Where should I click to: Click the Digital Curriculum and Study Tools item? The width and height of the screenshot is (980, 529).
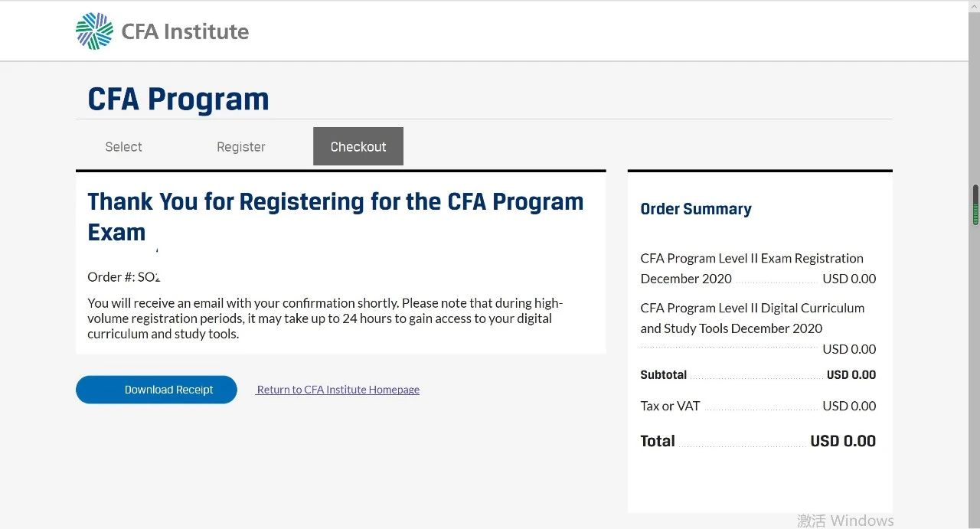point(752,318)
